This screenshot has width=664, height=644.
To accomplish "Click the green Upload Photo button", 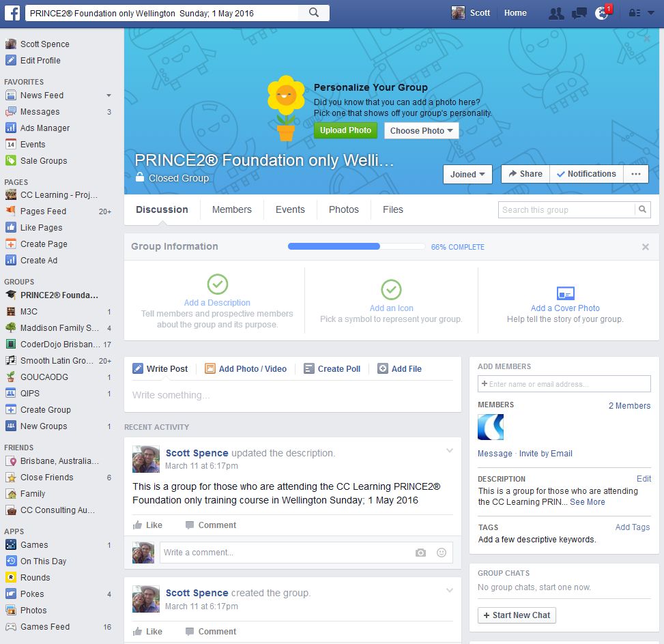I will pyautogui.click(x=345, y=130).
